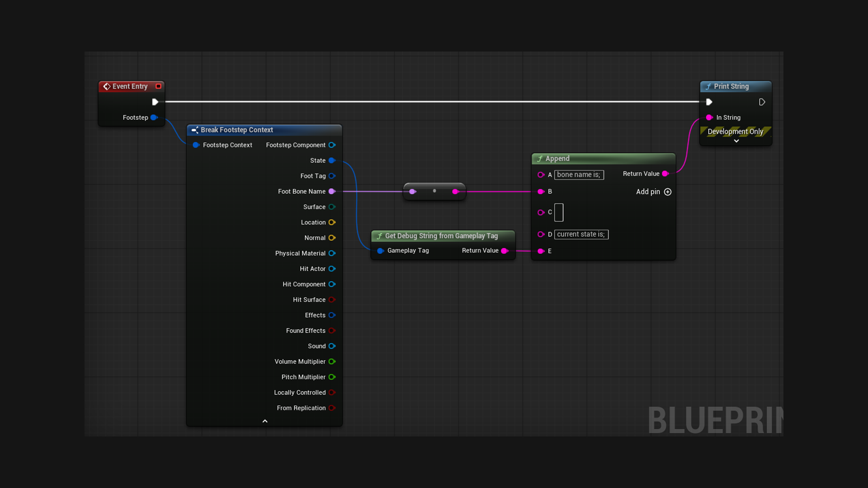The image size is (868, 488).
Task: Click the Found Effects output pin
Action: click(x=332, y=331)
